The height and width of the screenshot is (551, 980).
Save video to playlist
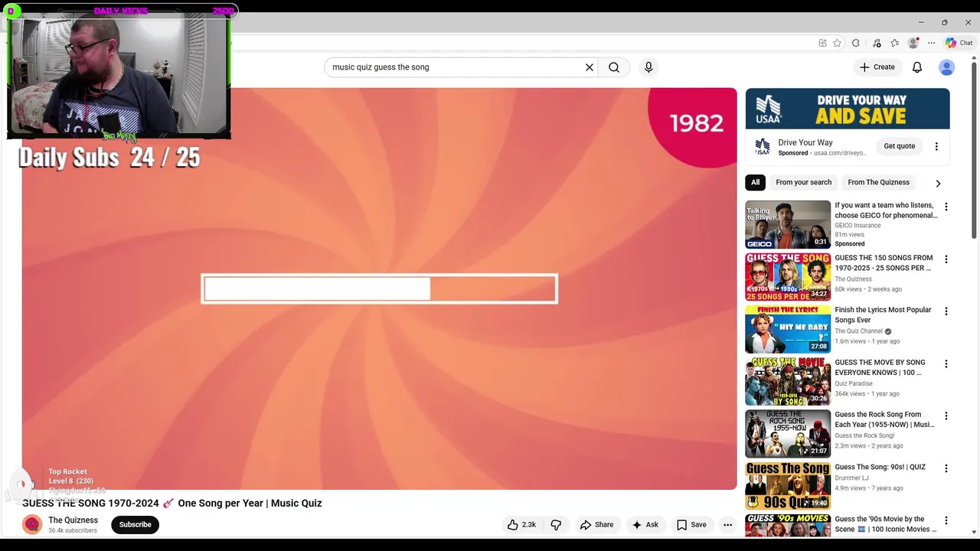click(691, 525)
